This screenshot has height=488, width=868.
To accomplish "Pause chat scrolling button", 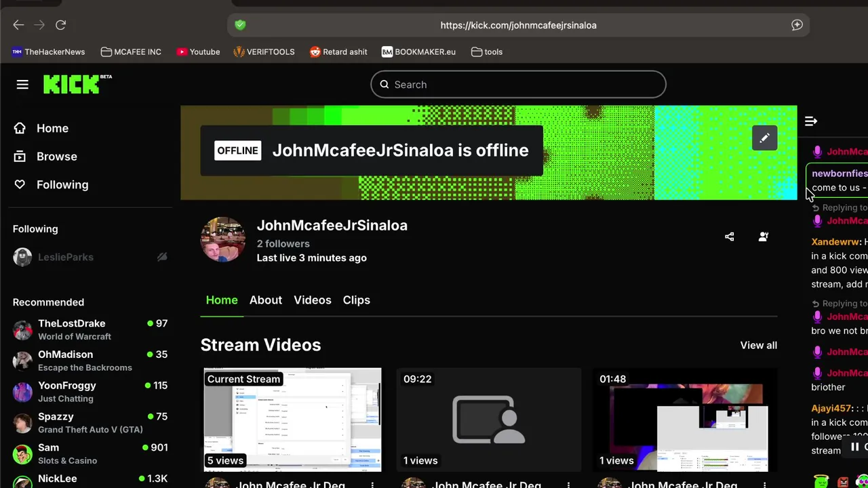I will (855, 447).
